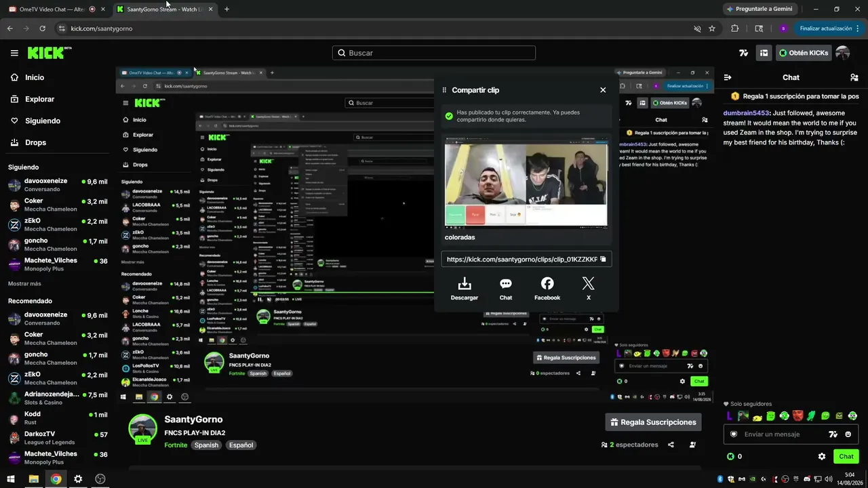
Task: Click the coloradas clip thumbnail
Action: (526, 184)
